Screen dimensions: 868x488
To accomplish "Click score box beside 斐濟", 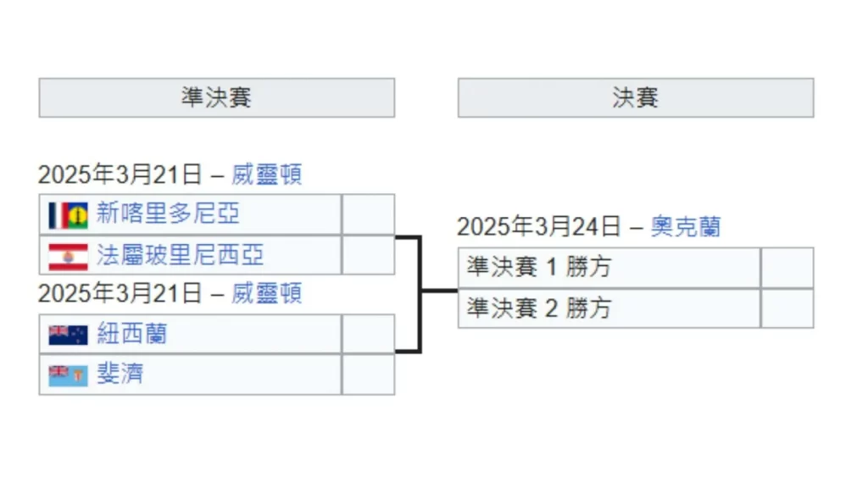I will (368, 374).
